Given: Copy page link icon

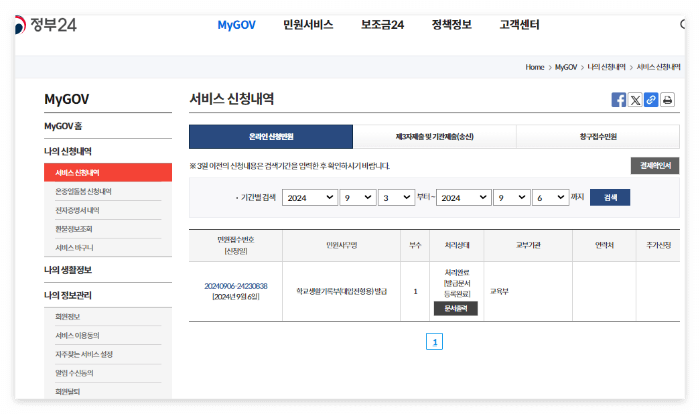Looking at the screenshot, I should point(651,100).
